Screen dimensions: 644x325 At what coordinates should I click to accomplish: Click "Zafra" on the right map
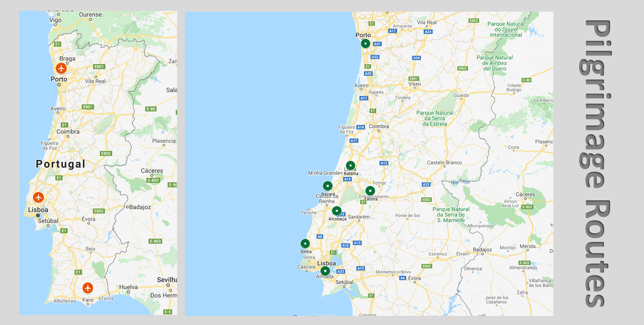(522, 293)
